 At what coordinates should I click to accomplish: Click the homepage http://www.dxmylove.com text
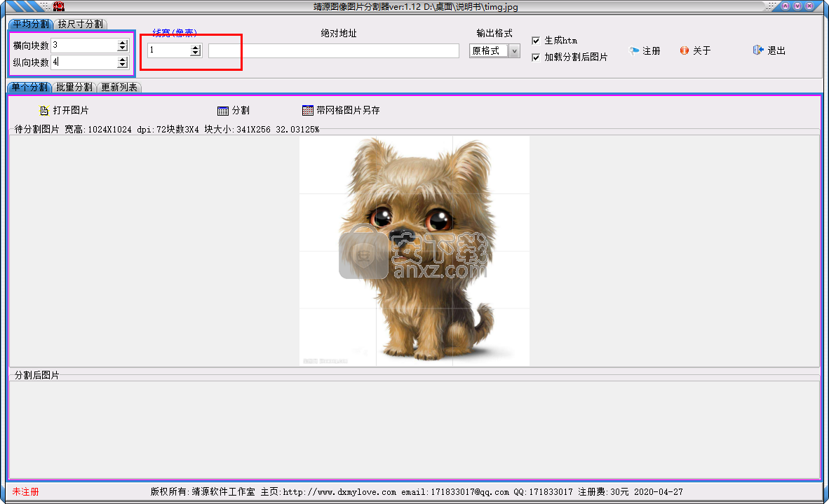(x=339, y=492)
